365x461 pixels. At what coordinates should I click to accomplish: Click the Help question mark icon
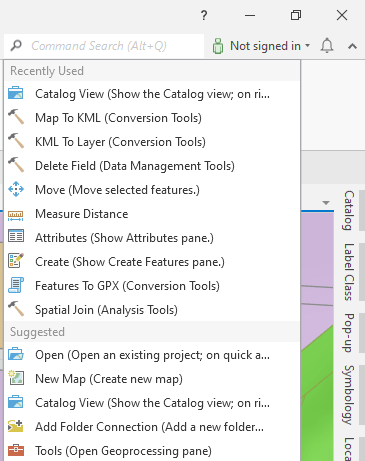204,15
